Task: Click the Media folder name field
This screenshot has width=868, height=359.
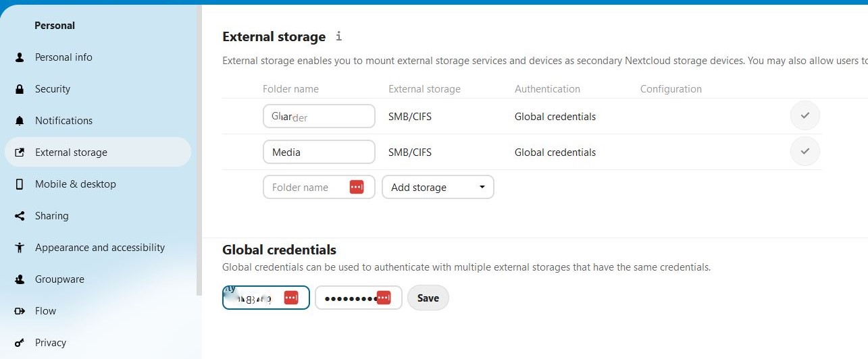Action: coord(318,152)
